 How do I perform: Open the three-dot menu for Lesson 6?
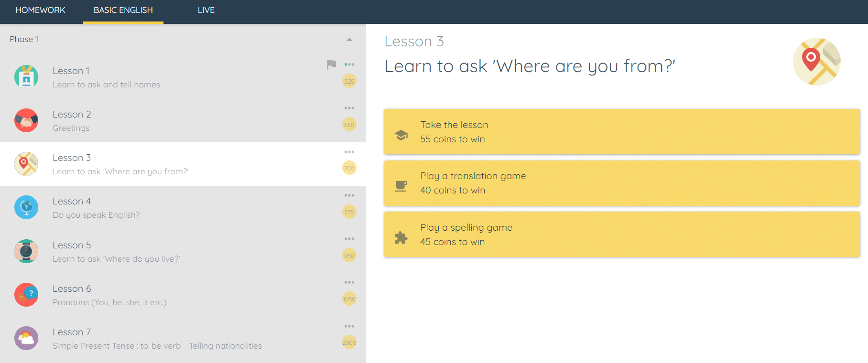coord(349,282)
